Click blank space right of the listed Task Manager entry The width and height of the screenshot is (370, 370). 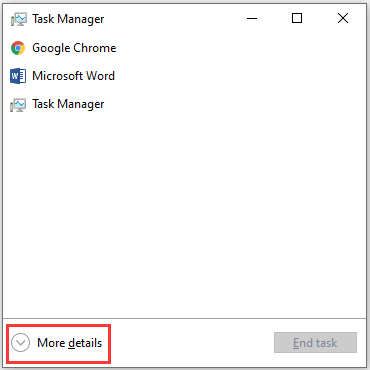coord(233,105)
